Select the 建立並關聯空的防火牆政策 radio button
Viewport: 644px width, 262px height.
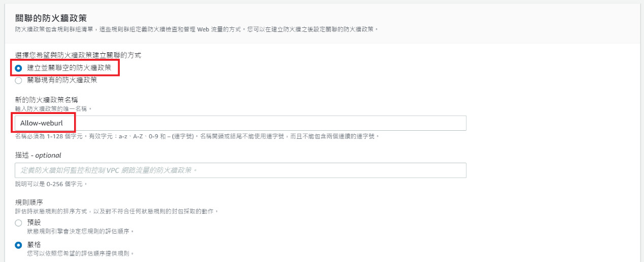coord(19,68)
